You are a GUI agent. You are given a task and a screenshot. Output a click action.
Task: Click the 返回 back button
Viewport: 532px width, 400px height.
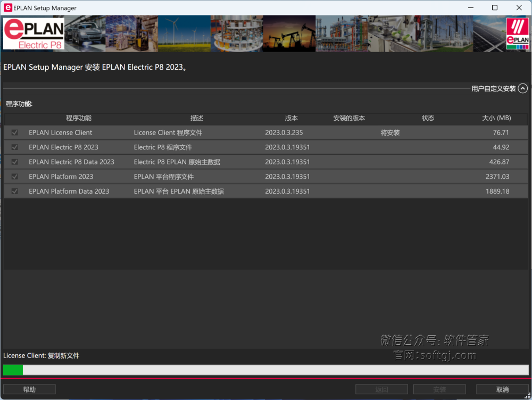point(381,389)
